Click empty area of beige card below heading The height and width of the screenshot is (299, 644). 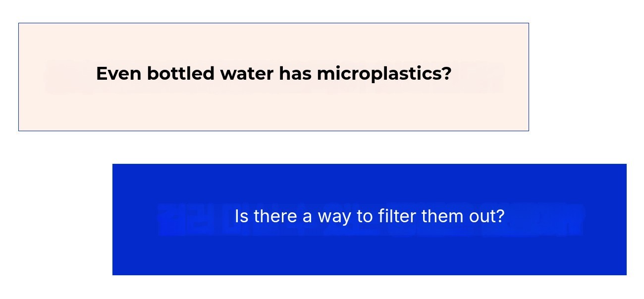click(x=273, y=111)
